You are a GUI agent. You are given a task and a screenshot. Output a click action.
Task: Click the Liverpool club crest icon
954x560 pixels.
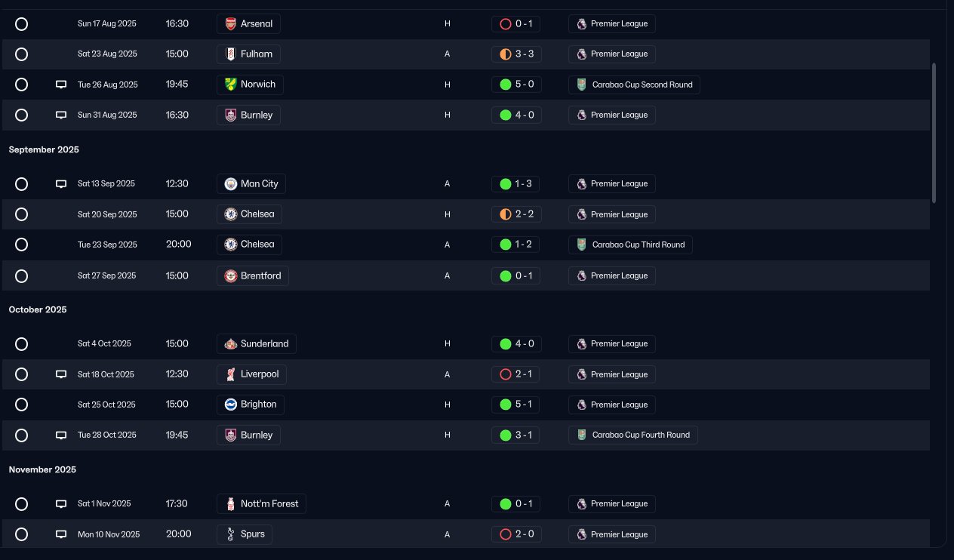pos(231,374)
